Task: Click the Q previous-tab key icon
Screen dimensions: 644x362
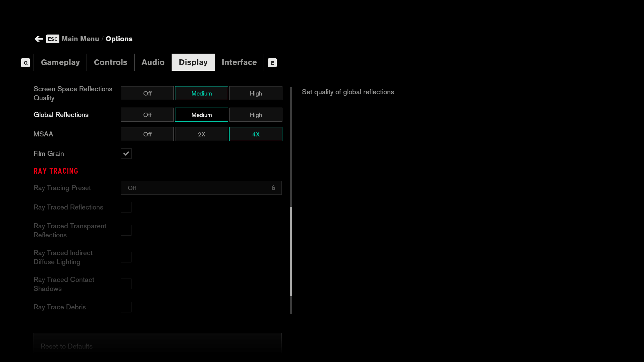Action: 25,63
